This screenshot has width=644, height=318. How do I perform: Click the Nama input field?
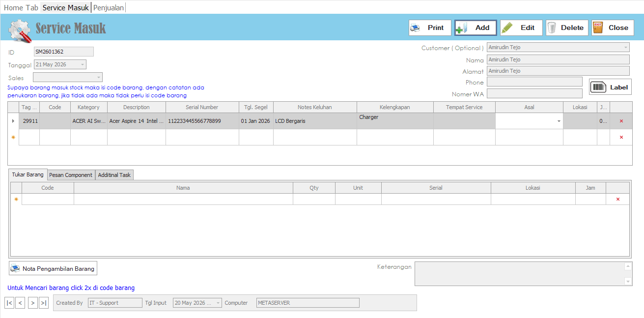[x=558, y=59]
